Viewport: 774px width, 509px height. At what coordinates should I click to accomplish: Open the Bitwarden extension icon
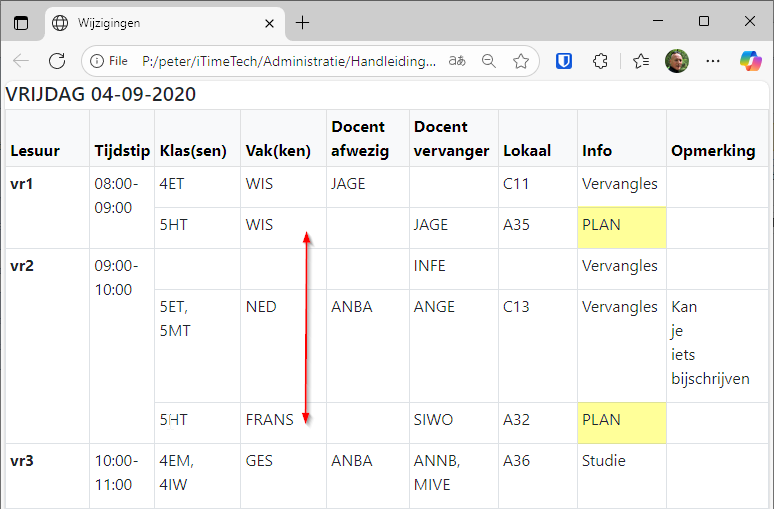[x=564, y=61]
